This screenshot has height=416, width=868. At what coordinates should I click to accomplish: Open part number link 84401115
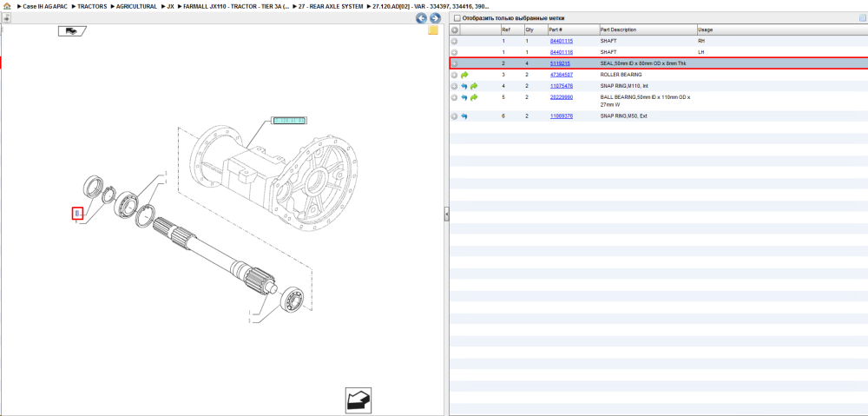[x=562, y=41]
